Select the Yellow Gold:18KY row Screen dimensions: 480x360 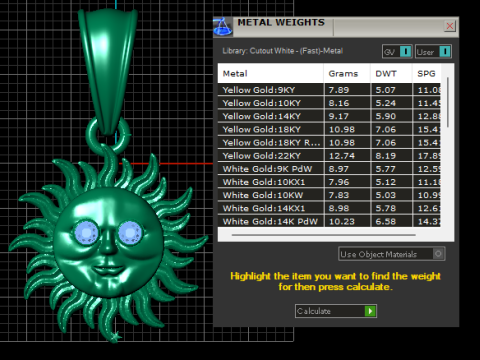coord(329,129)
